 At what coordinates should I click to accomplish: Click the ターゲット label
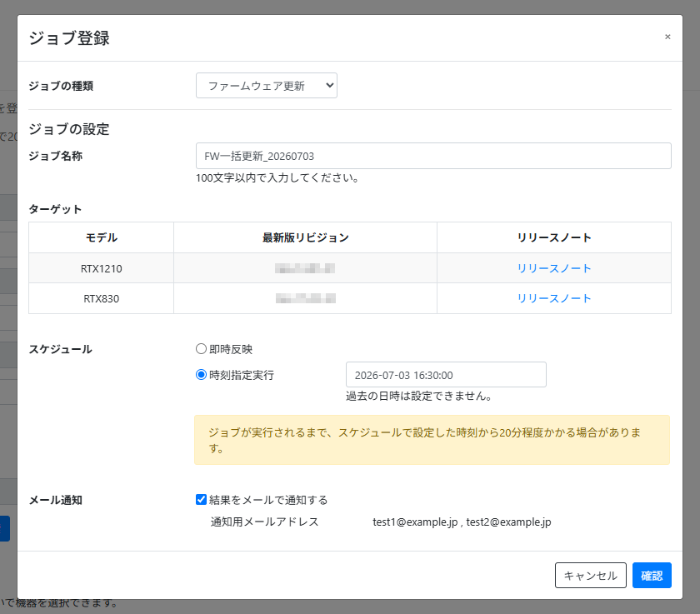click(55, 209)
